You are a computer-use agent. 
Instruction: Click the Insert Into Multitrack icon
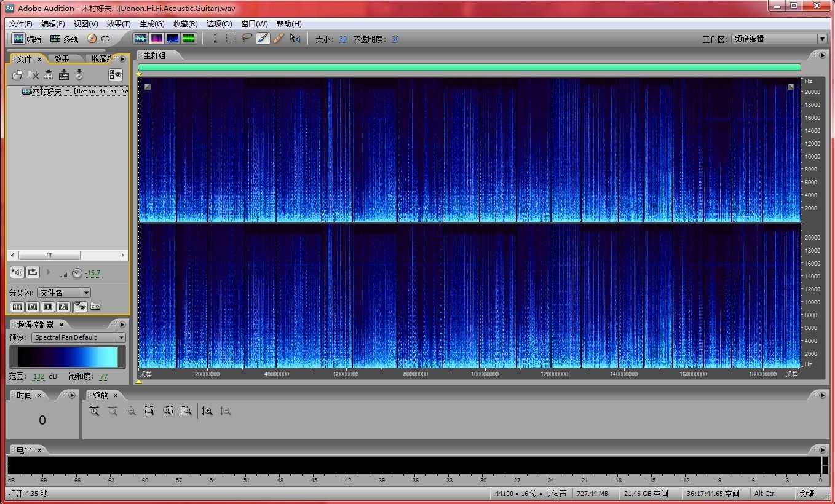(x=64, y=75)
